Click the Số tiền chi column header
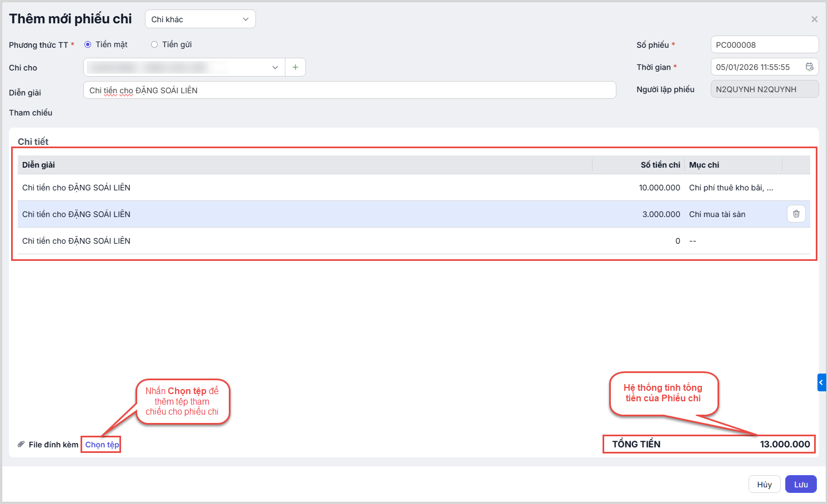The image size is (828, 504). coord(660,165)
